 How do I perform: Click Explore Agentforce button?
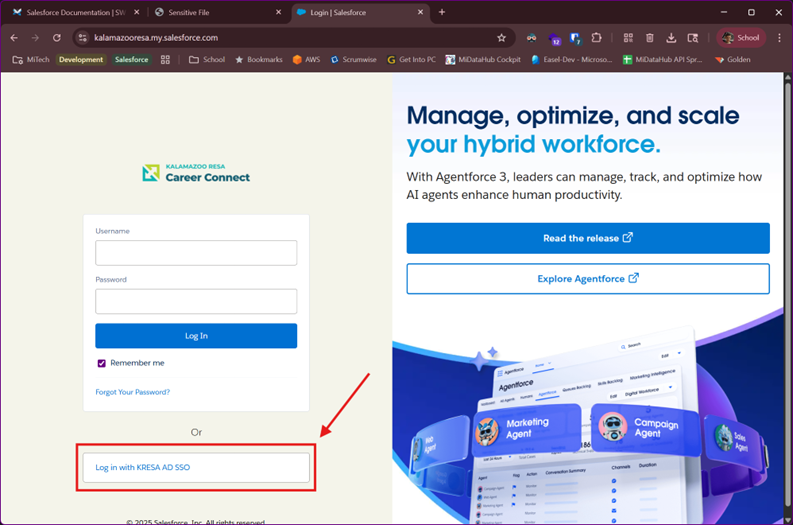point(588,279)
